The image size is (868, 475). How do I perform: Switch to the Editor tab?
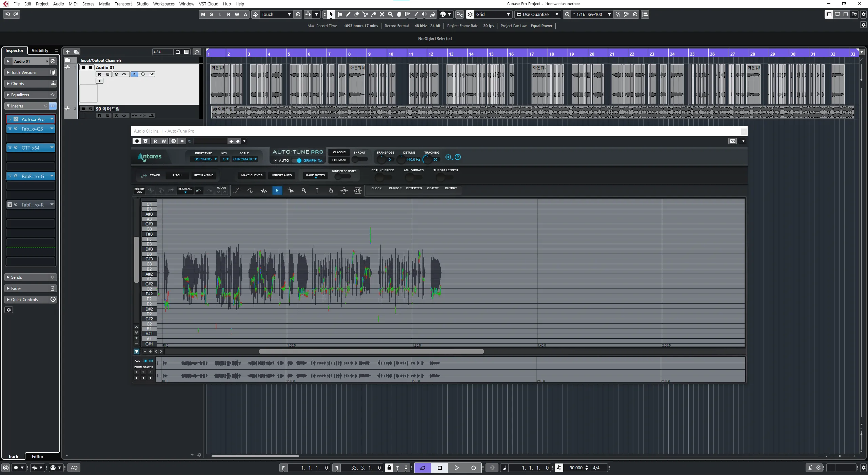(38, 456)
